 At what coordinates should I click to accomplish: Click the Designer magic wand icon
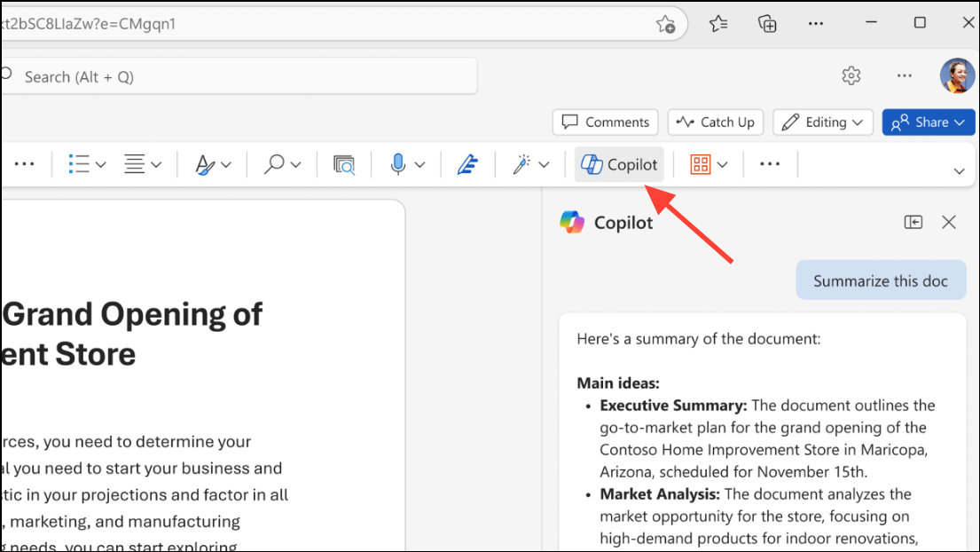[x=521, y=164]
